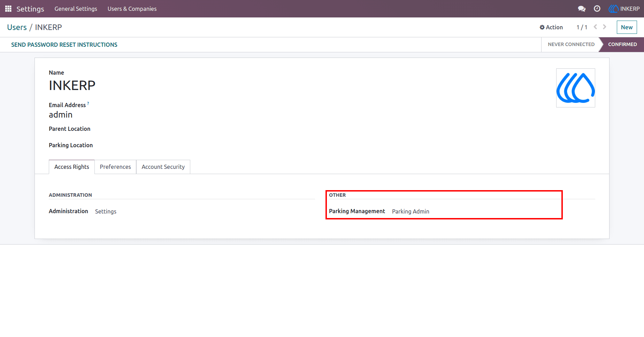Navigate to Users breadcrumb
Screen dimensions: 644x337
click(x=17, y=27)
